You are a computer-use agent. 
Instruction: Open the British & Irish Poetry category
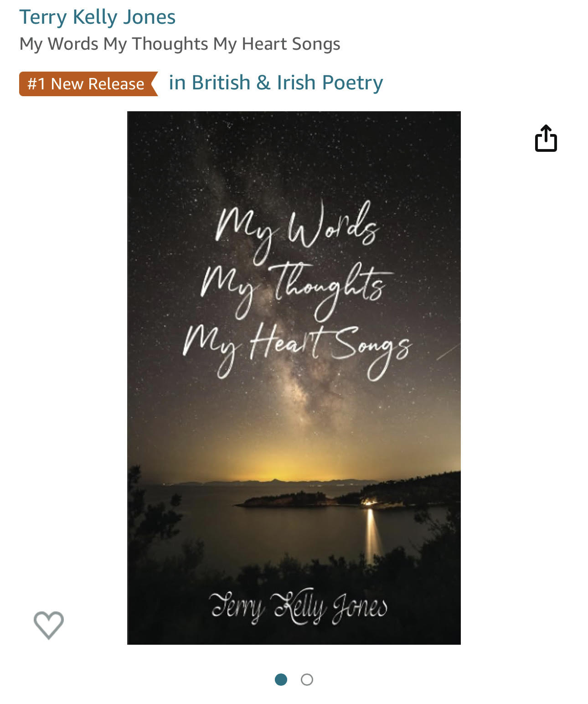pyautogui.click(x=276, y=83)
